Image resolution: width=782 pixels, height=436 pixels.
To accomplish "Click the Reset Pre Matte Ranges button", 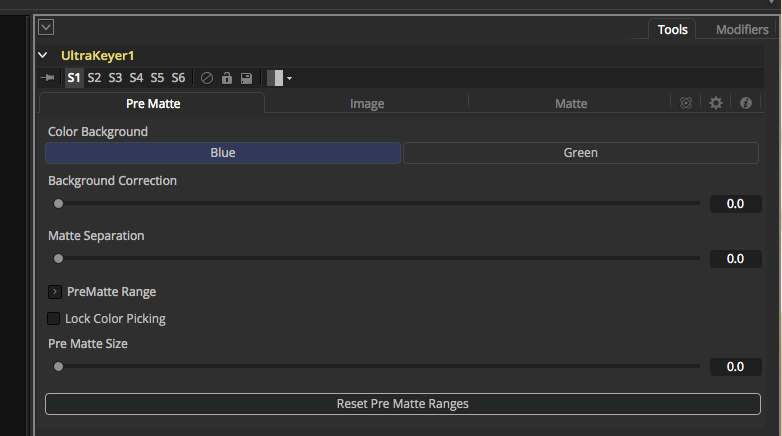I will tap(402, 404).
